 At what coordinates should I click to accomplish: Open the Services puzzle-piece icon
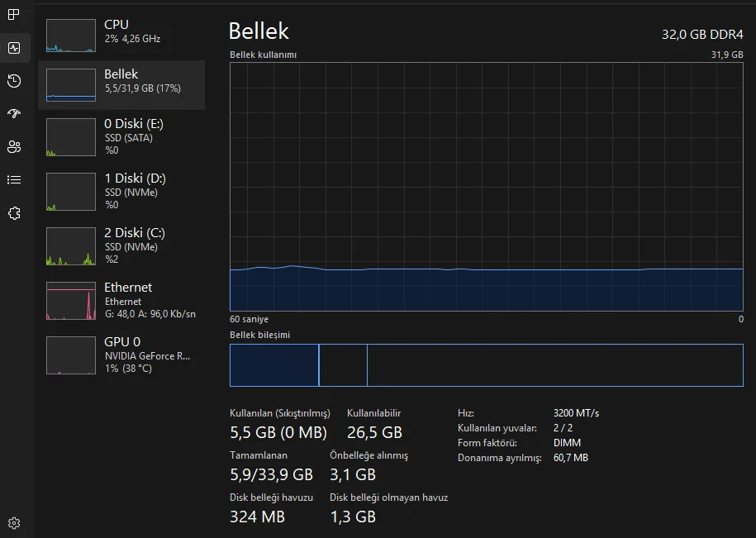click(x=14, y=213)
